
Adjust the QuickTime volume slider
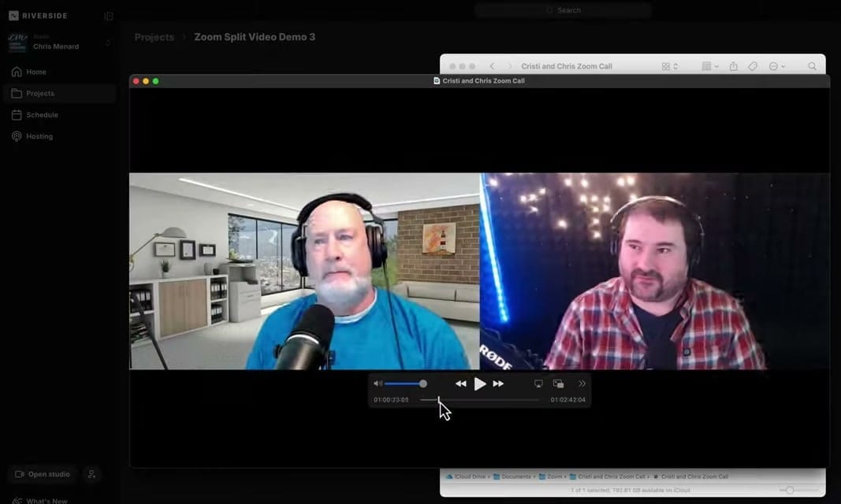tap(406, 384)
